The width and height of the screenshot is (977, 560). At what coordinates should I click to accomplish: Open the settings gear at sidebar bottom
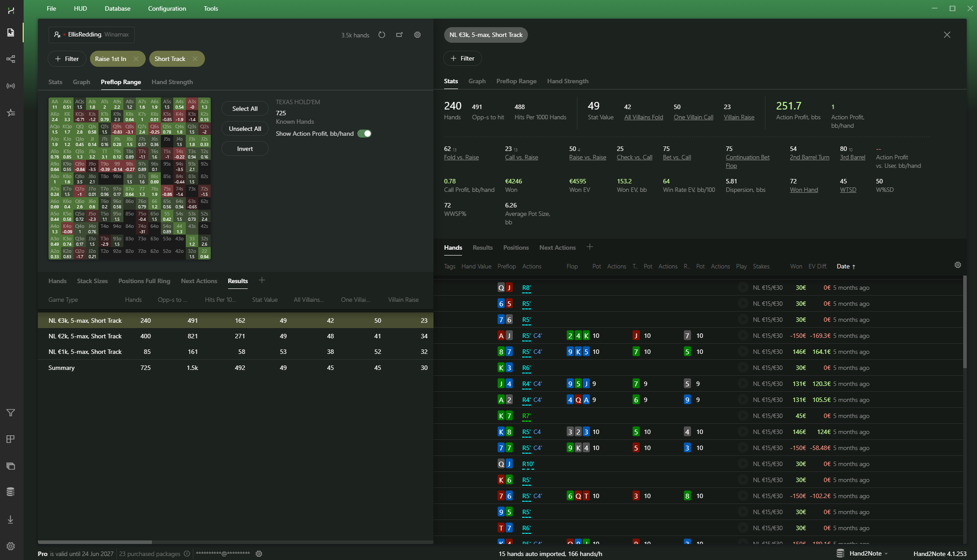[x=11, y=546]
